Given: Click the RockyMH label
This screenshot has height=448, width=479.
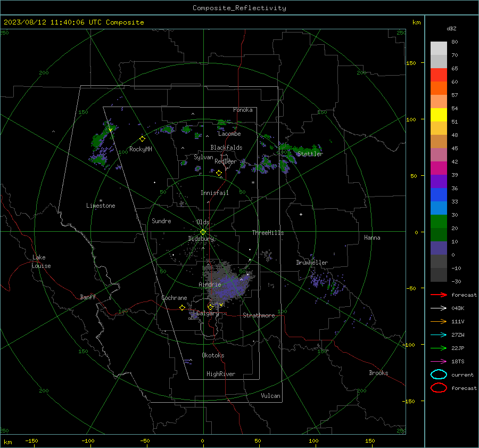Looking at the screenshot, I should tap(141, 149).
